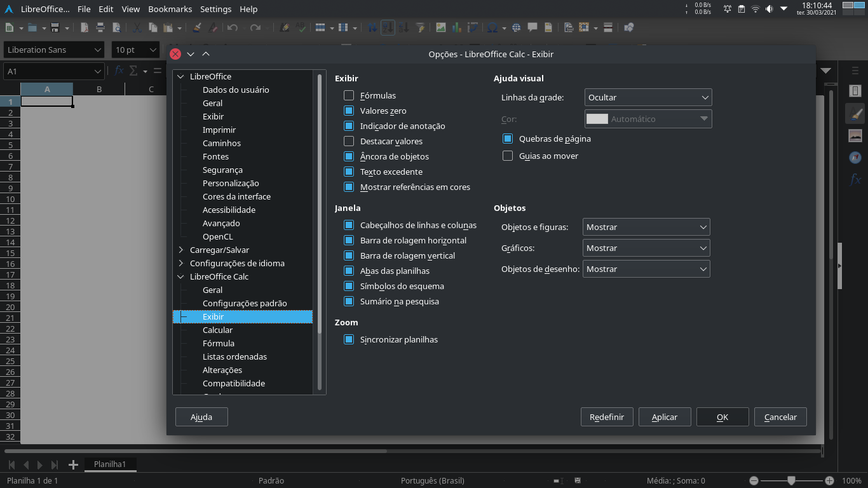Click the Undo arrow icon
Image resolution: width=868 pixels, height=488 pixels.
pyautogui.click(x=233, y=28)
